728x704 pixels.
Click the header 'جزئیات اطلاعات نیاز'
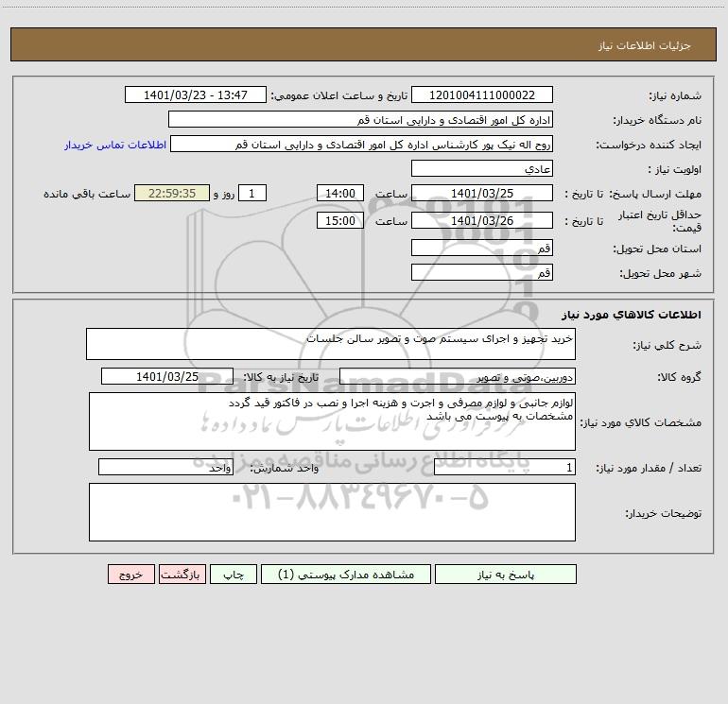click(645, 45)
